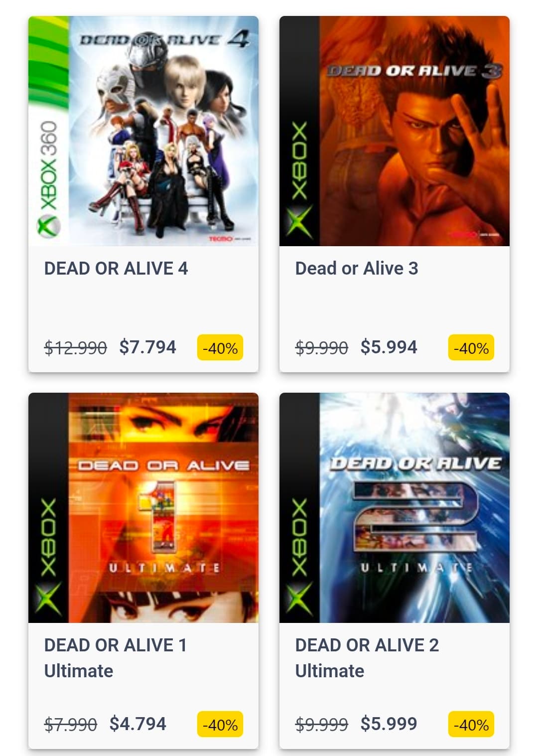Open Dead or Alive 1 Ultimate cover image
This screenshot has width=538, height=756.
(143, 508)
